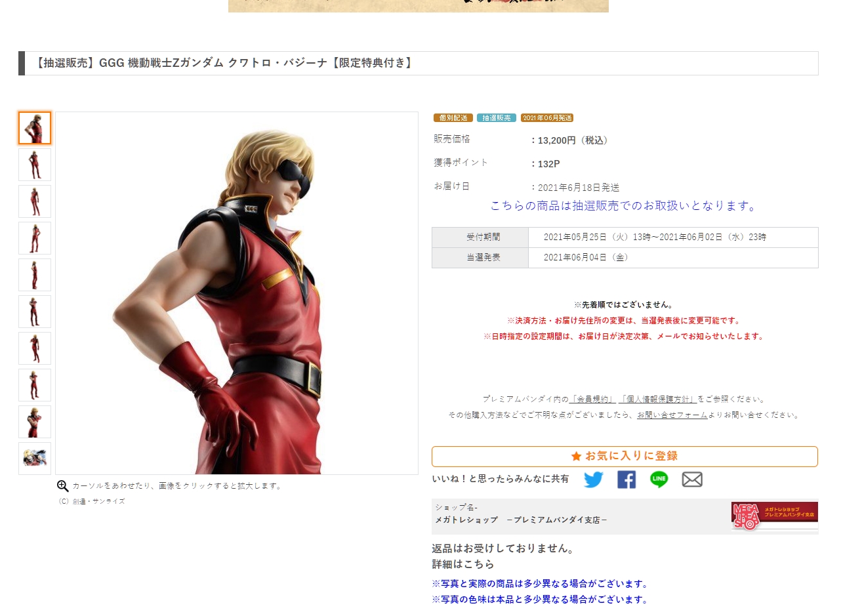Select the last thumbnail with illustration artwork
The image size is (841, 616).
click(x=35, y=459)
